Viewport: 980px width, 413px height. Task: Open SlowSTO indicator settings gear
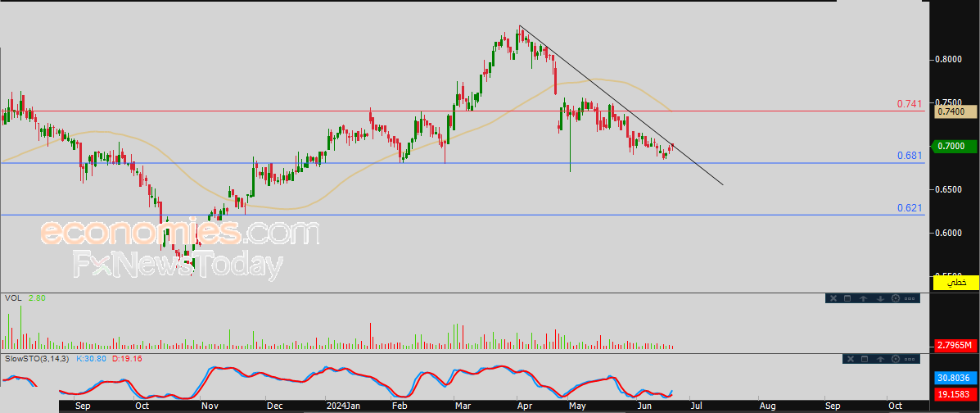896,359
